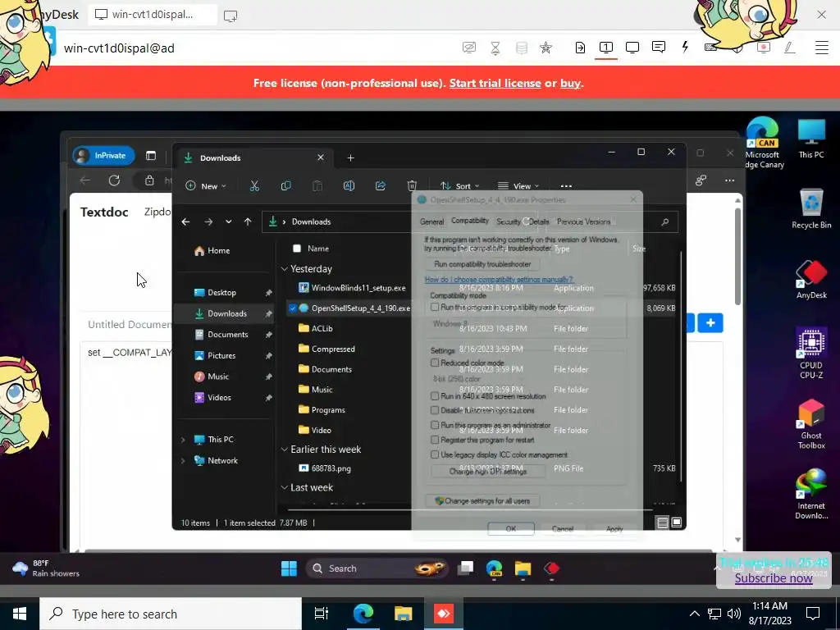The height and width of the screenshot is (630, 840).
Task: Open recent locations chevron beside forward arrow
Action: [x=229, y=221]
